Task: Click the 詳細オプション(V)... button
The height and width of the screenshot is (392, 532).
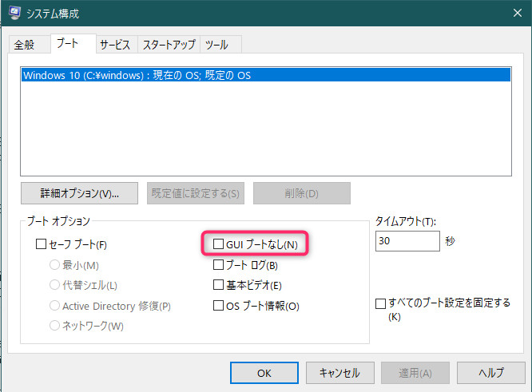Action: pos(80,193)
